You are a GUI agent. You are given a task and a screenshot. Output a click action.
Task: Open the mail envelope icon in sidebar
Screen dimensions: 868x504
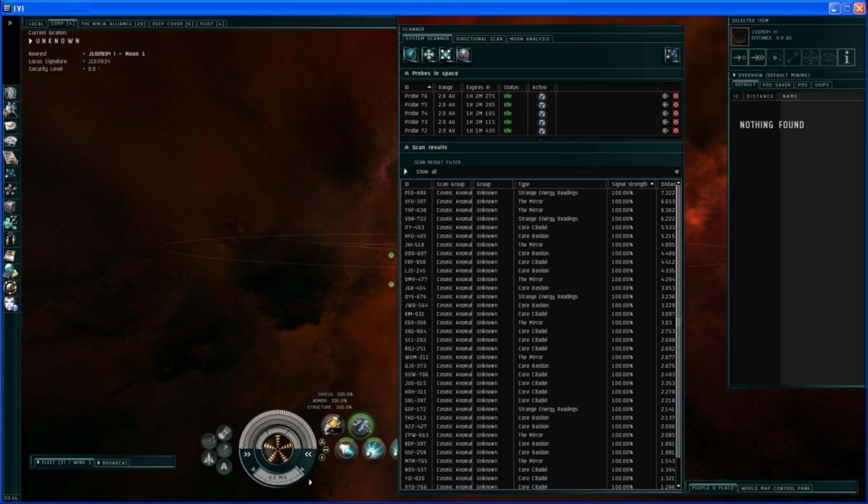pyautogui.click(x=10, y=125)
